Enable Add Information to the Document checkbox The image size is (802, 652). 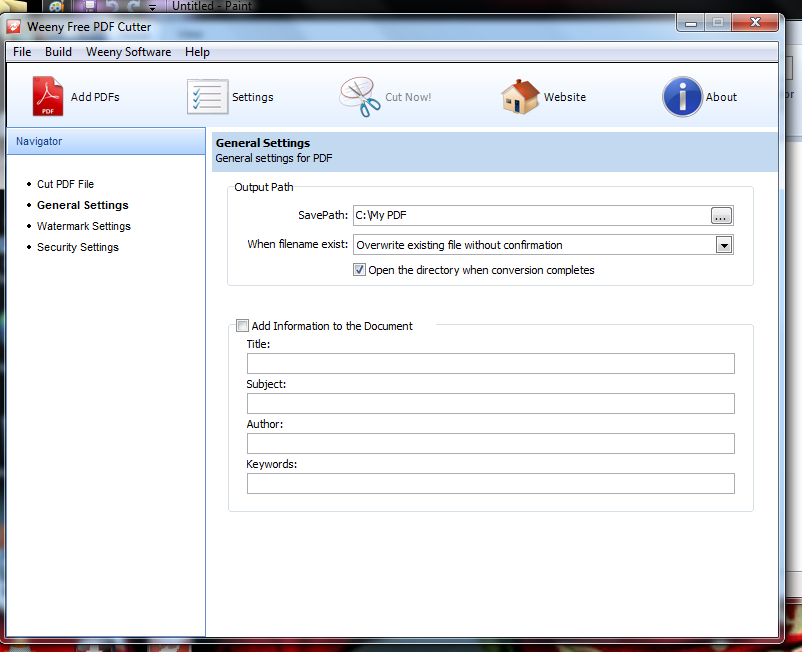tap(242, 325)
